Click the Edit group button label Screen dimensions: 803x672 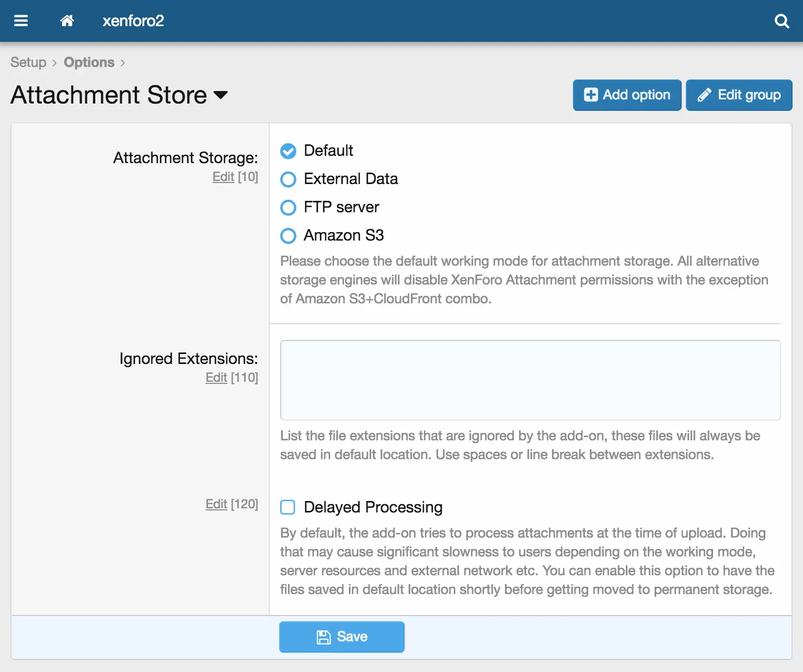point(749,95)
